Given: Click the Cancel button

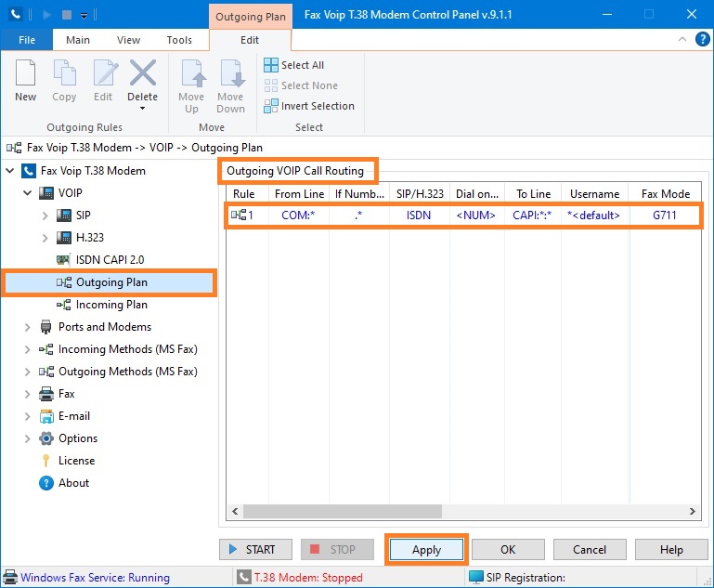Looking at the screenshot, I should pyautogui.click(x=590, y=550).
